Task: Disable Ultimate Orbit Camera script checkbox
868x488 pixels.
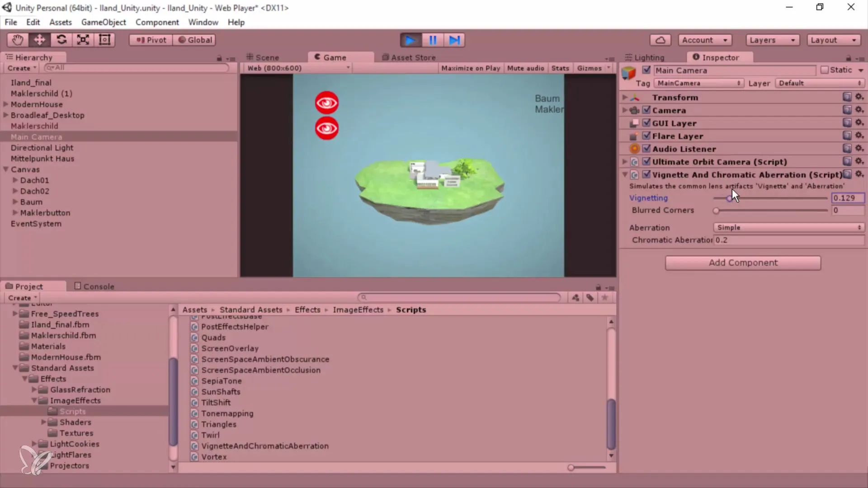Action: (x=646, y=161)
